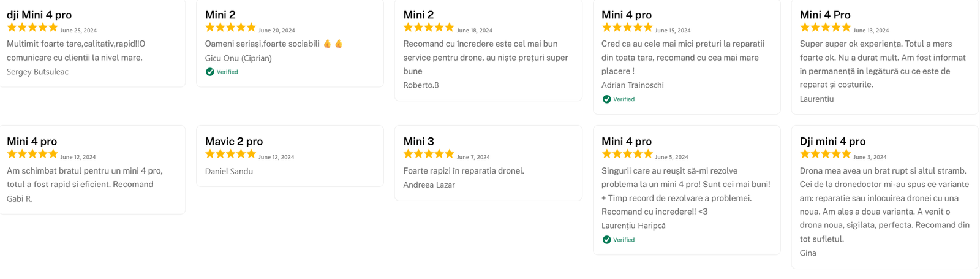
Task: Click the June 25, 2024 review date
Action: [x=78, y=31]
